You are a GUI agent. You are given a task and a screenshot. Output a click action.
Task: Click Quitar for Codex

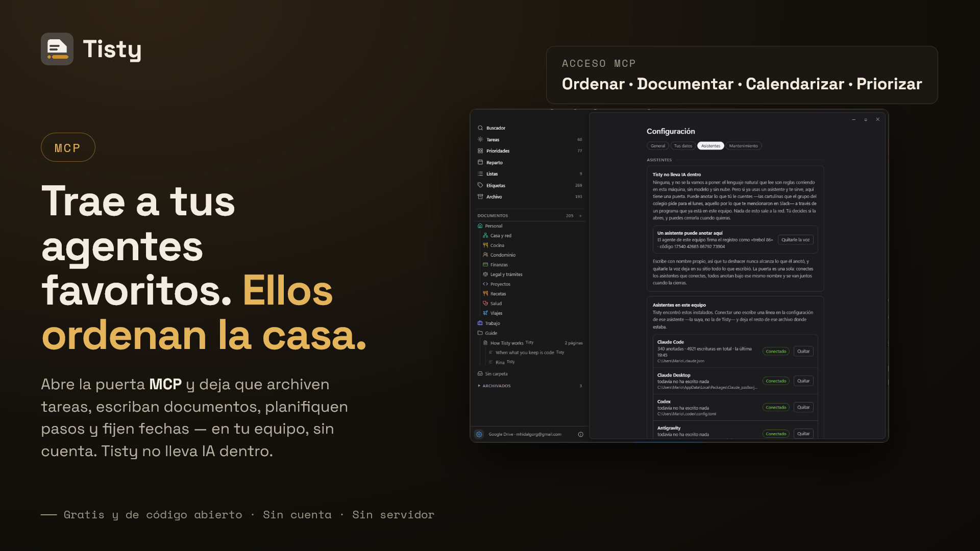pyautogui.click(x=803, y=408)
